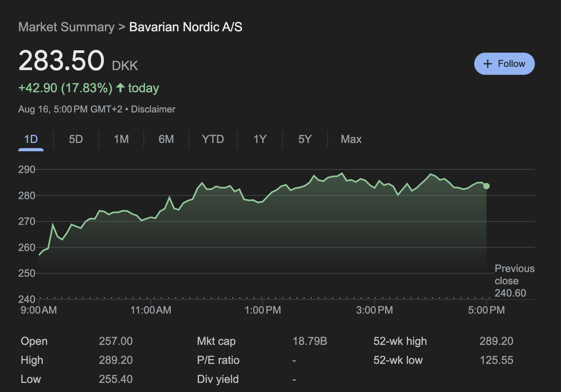
Task: Click the +42.90 (17.83%) change text
Action: tap(65, 88)
